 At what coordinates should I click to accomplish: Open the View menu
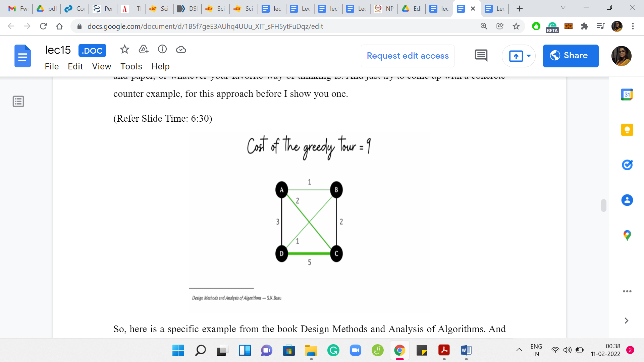point(101,66)
